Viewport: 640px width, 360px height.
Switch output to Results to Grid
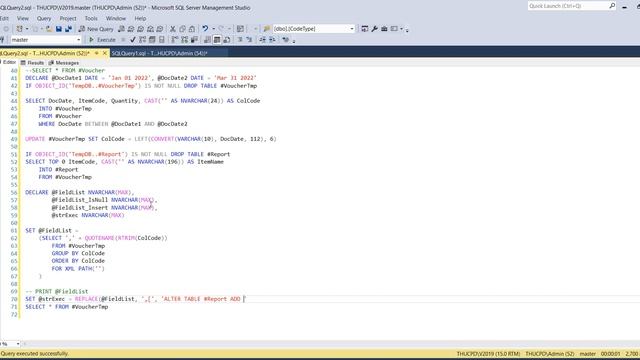[217, 40]
